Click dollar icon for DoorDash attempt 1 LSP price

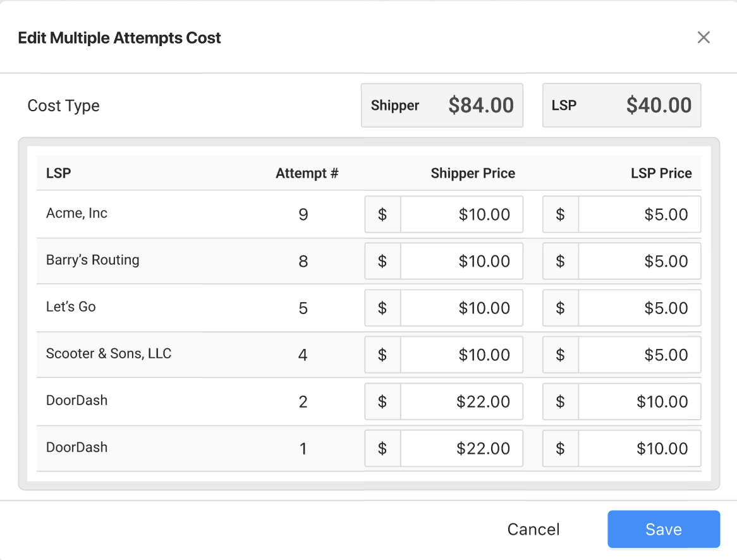tap(560, 448)
